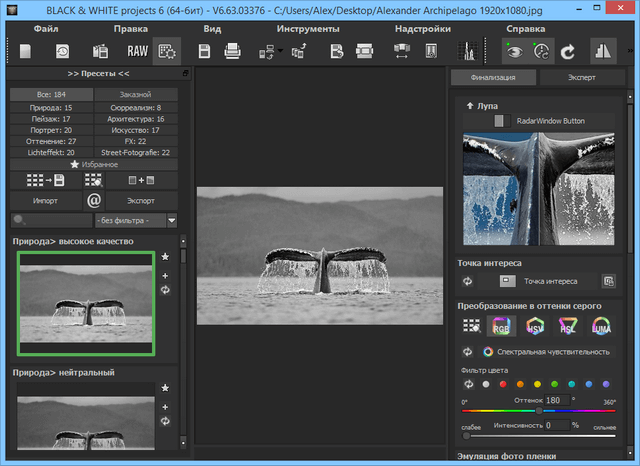Viewport: 640px width, 466px height.
Task: Click the RAW module toolbar icon
Action: pos(136,50)
